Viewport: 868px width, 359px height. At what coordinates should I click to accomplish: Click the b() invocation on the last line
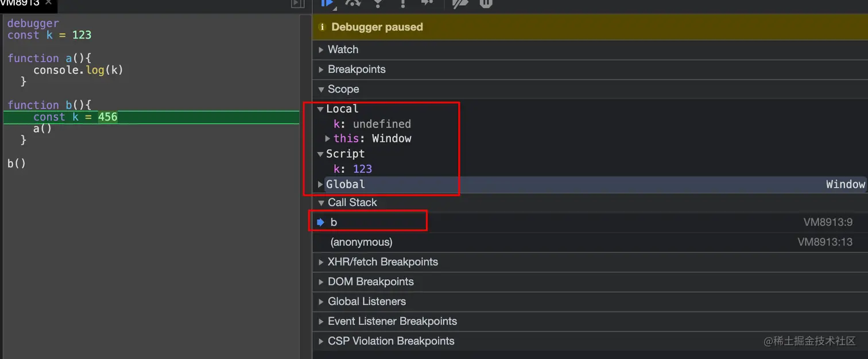pyautogui.click(x=17, y=164)
